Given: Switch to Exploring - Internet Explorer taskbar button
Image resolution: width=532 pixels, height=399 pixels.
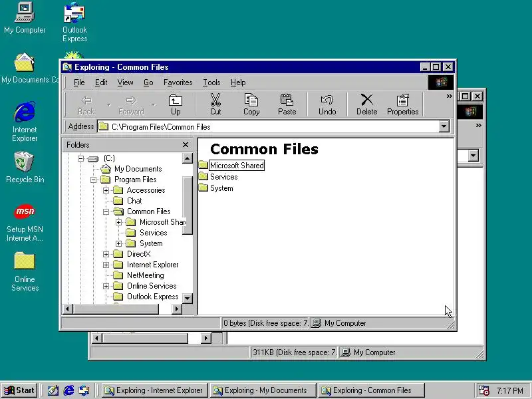Looking at the screenshot, I should point(154,390).
